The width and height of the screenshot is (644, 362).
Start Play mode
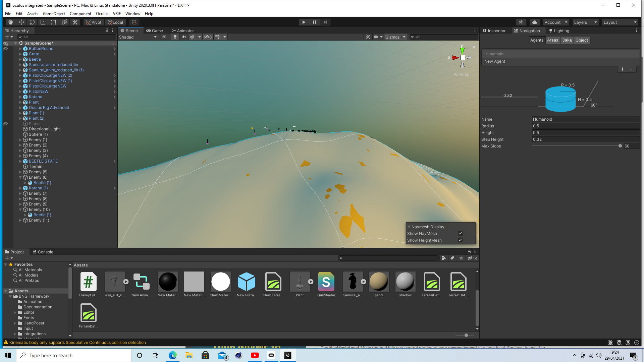(x=304, y=22)
